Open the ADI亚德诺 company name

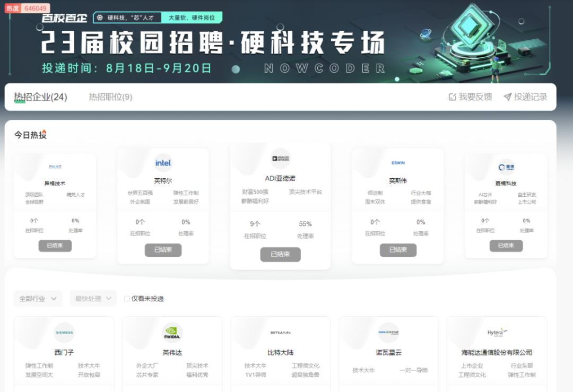point(280,179)
